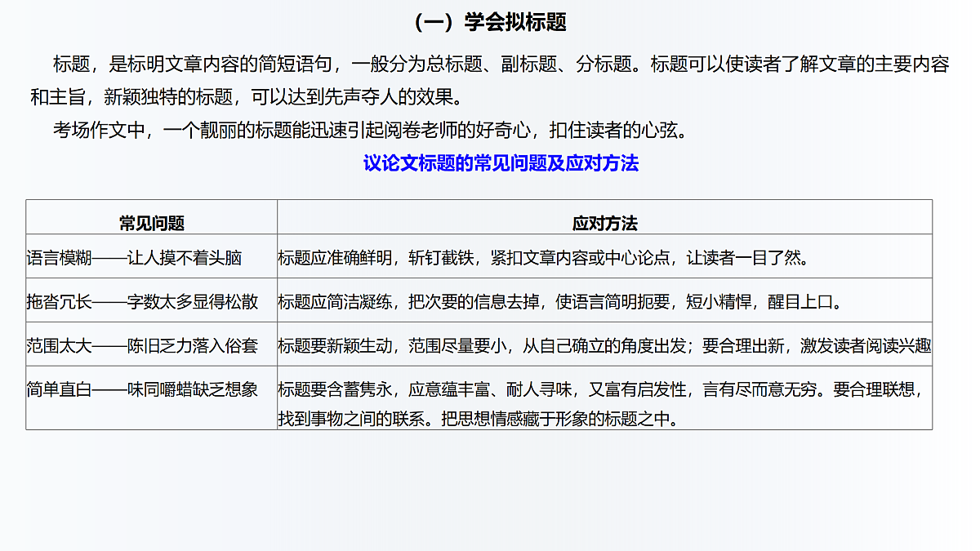This screenshot has width=980, height=551.
Task: Click the paragraph line starting "标题，是标明文章内容"
Action: click(x=501, y=64)
